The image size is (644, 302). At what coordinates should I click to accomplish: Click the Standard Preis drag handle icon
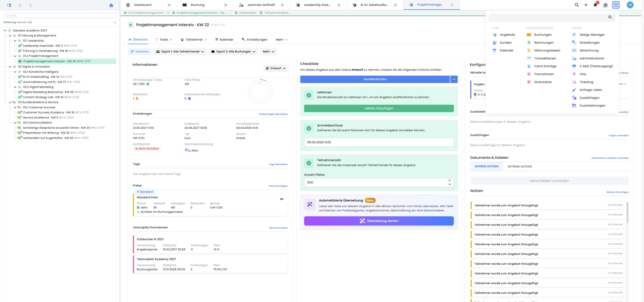(282, 199)
